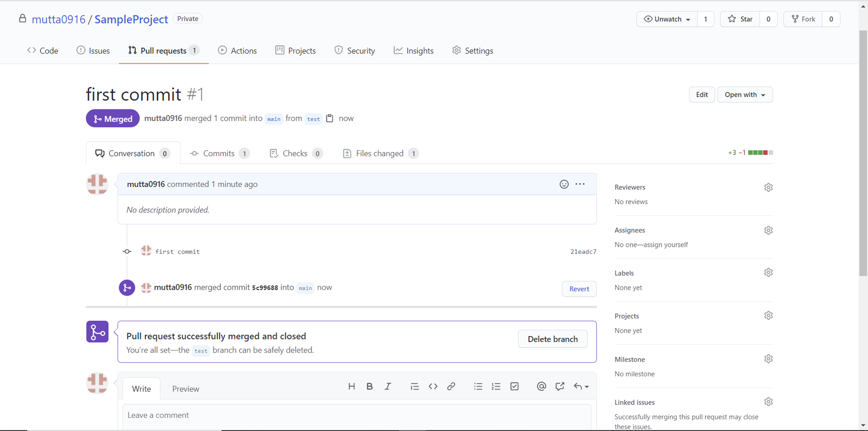This screenshot has height=431, width=868.
Task: Go to the Code tab
Action: (x=43, y=51)
